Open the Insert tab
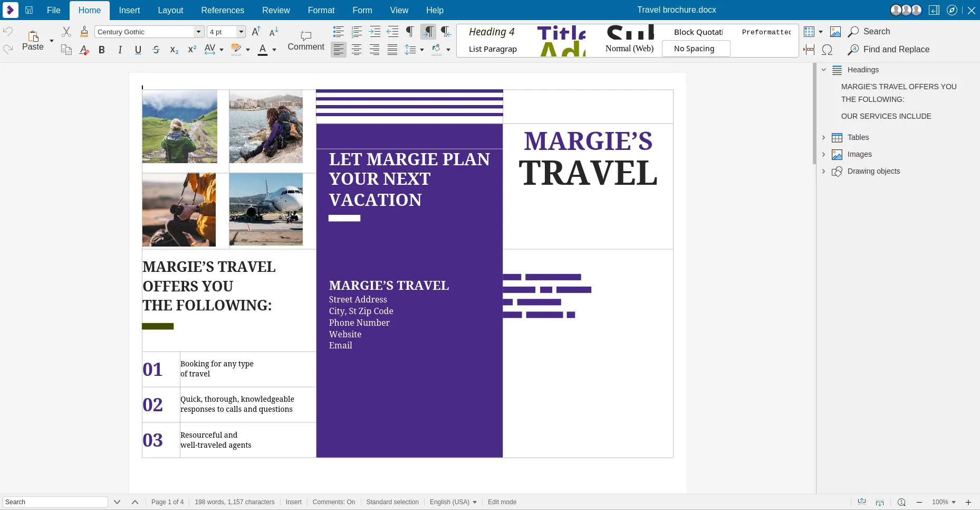The height and width of the screenshot is (510, 980). coord(129,10)
